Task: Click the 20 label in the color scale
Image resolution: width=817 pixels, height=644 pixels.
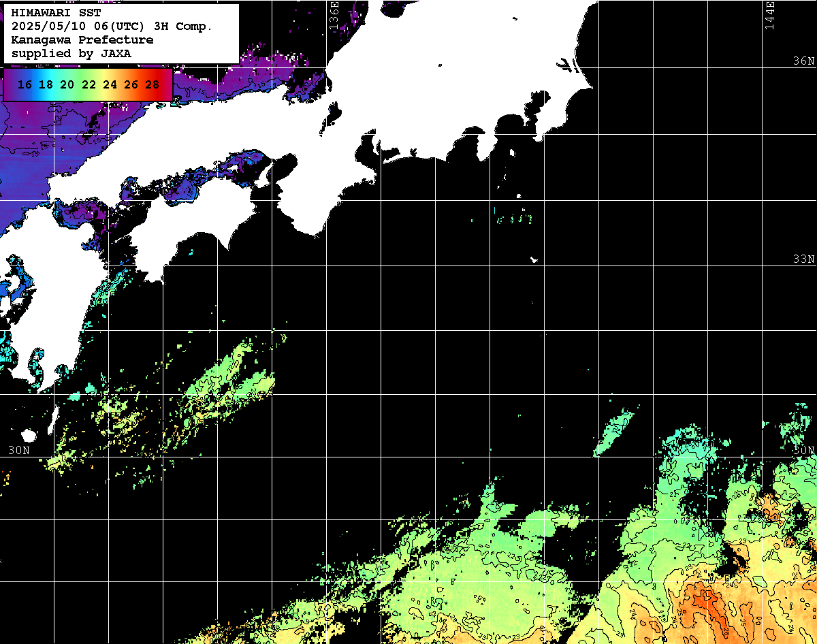Action: click(x=67, y=85)
